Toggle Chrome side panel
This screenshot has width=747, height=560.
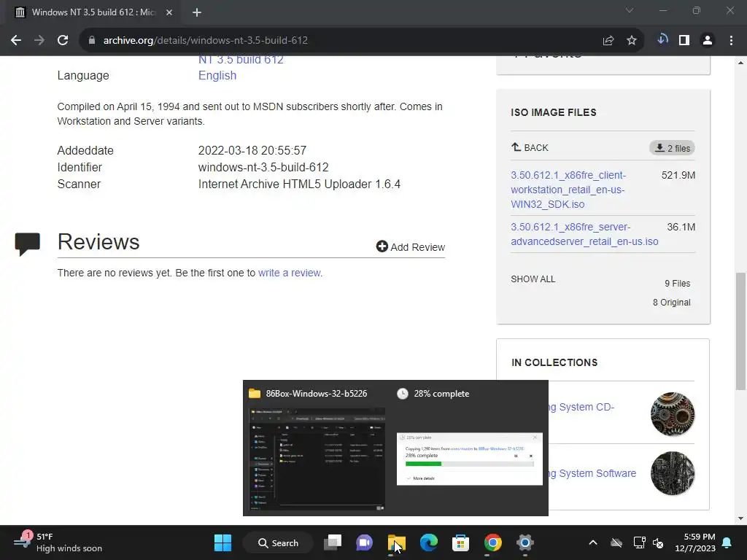[684, 41]
